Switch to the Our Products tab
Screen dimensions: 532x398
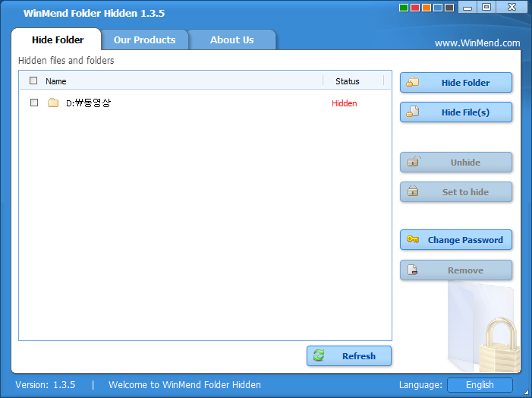pos(144,39)
